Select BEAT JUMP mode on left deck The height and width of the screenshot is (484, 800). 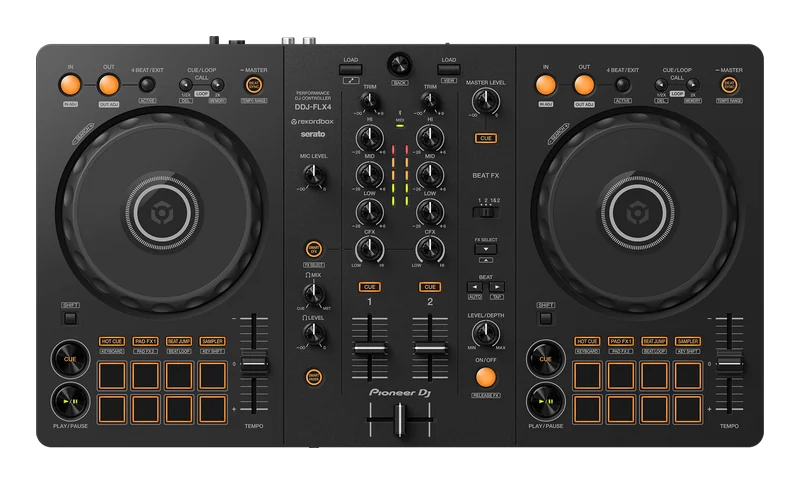point(179,341)
